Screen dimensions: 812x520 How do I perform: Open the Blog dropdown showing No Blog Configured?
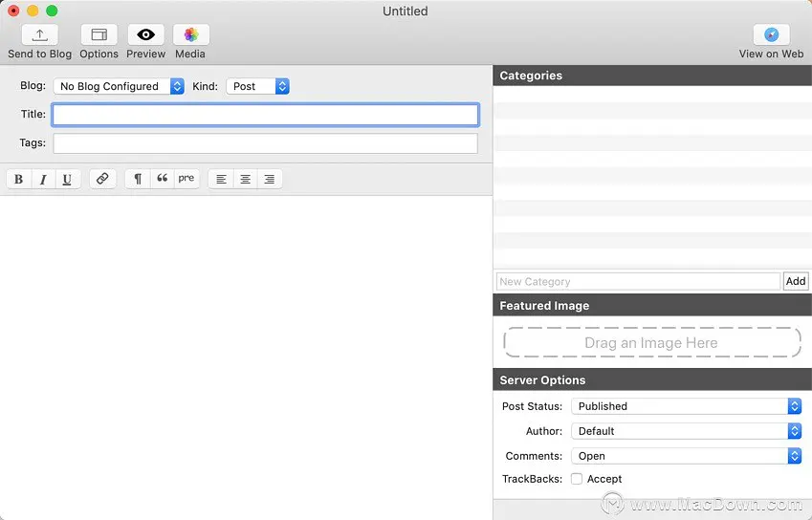point(119,86)
